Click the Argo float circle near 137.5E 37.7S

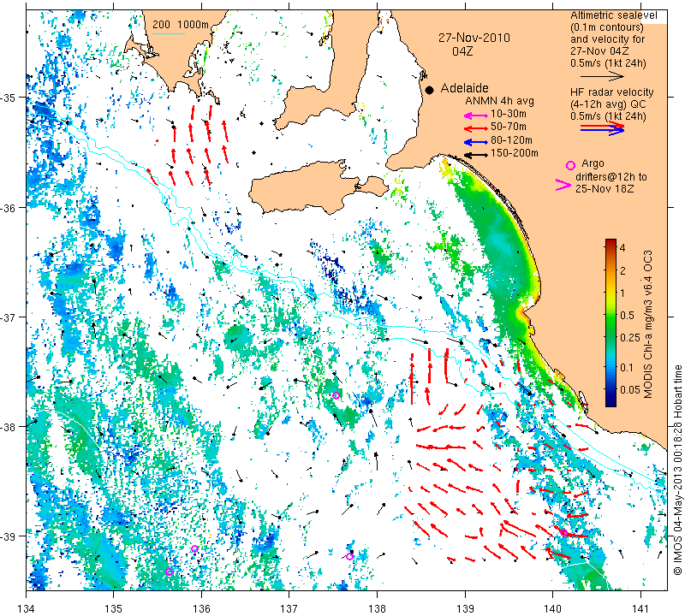pos(336,395)
